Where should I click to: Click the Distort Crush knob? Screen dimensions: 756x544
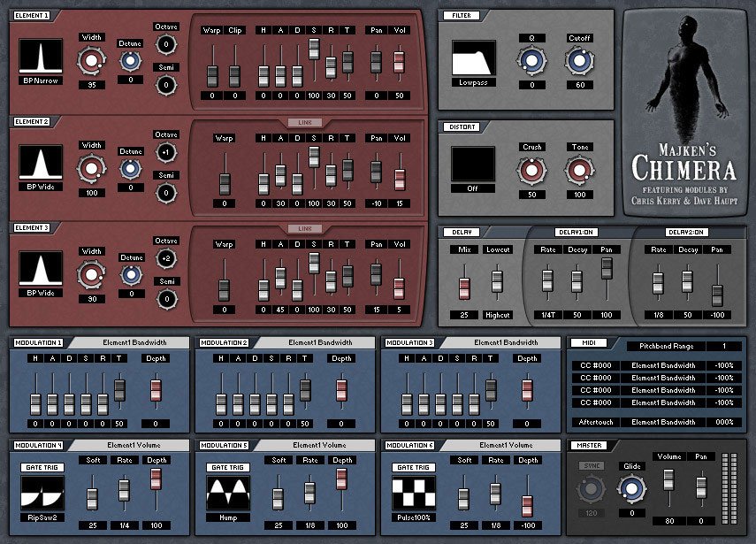coord(531,170)
